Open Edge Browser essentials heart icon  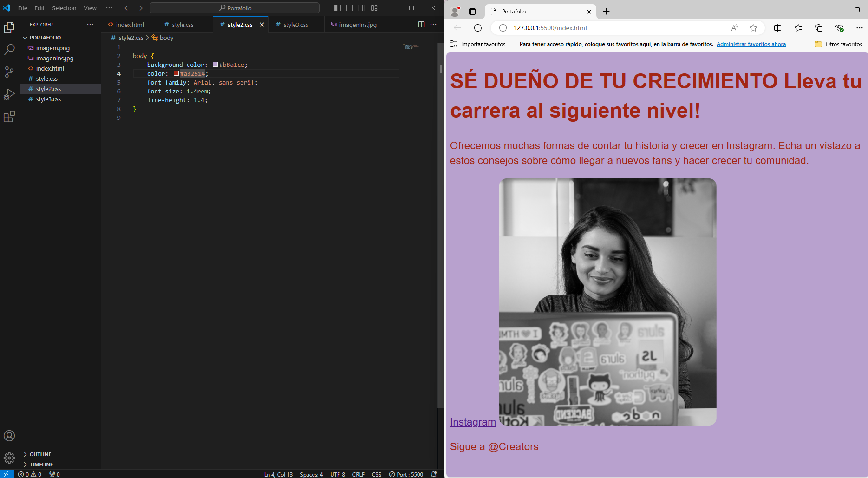pyautogui.click(x=839, y=28)
